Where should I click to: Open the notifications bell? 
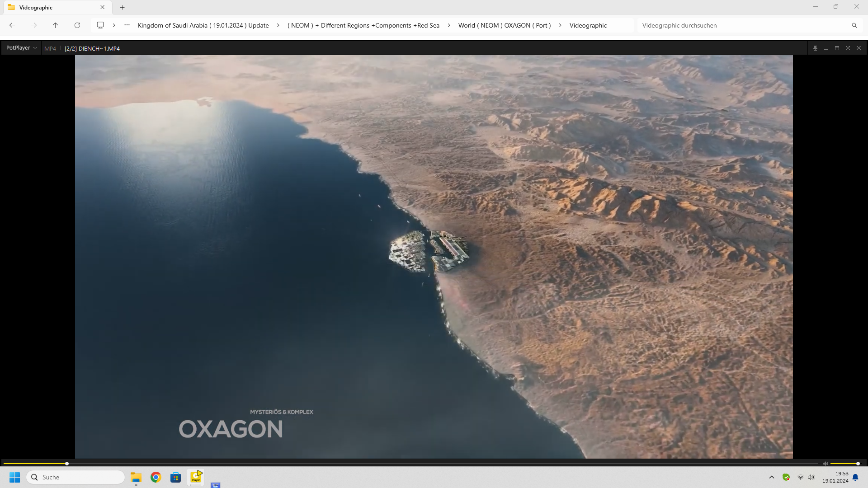click(x=855, y=477)
